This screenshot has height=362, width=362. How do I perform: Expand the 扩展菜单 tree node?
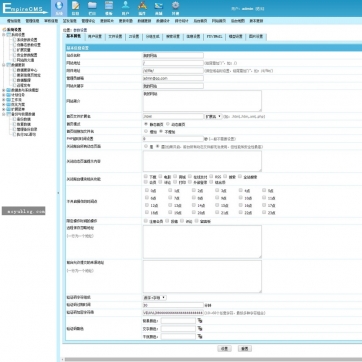click(x=4, y=109)
